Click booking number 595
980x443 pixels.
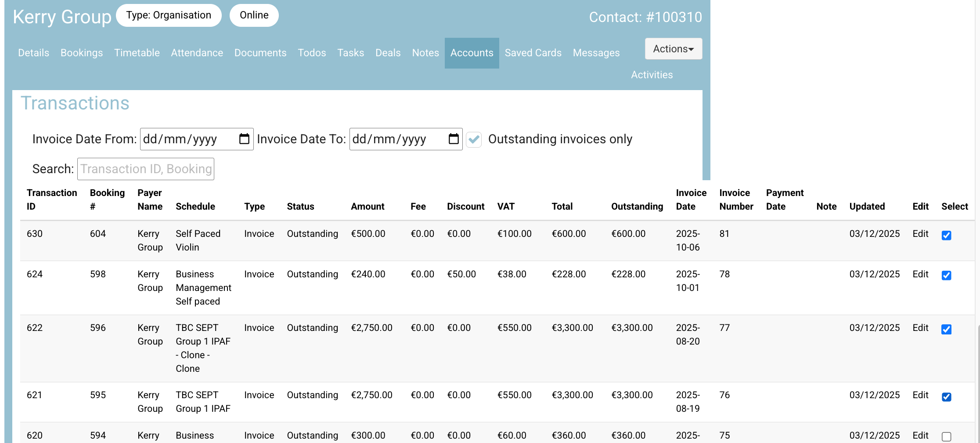98,395
